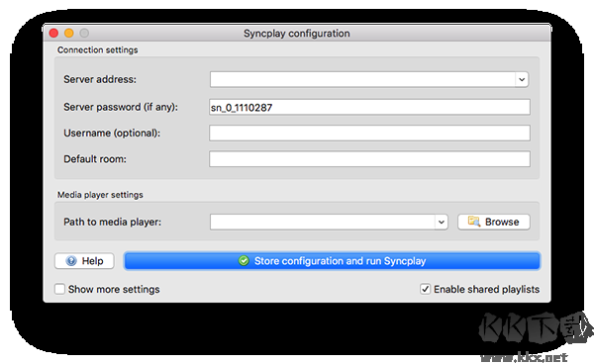Close the Syncplay configuration window

pos(53,34)
